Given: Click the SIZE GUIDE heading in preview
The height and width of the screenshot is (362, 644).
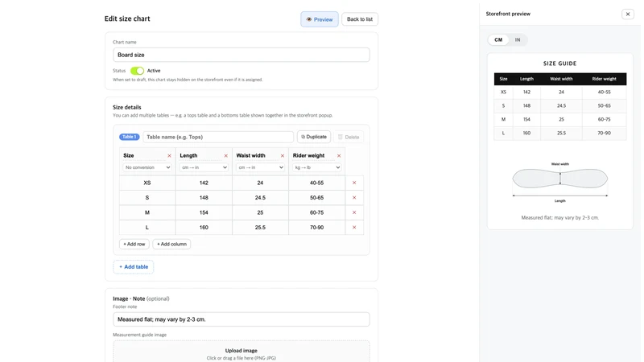Looking at the screenshot, I should pyautogui.click(x=559, y=64).
